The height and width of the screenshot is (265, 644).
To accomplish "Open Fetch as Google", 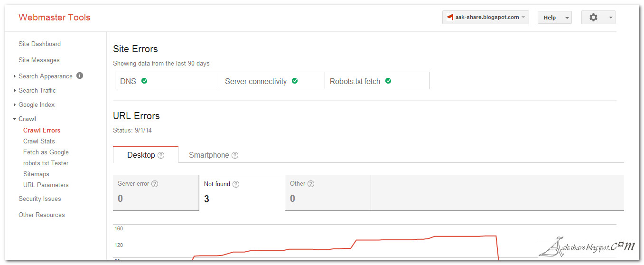I will [x=46, y=152].
